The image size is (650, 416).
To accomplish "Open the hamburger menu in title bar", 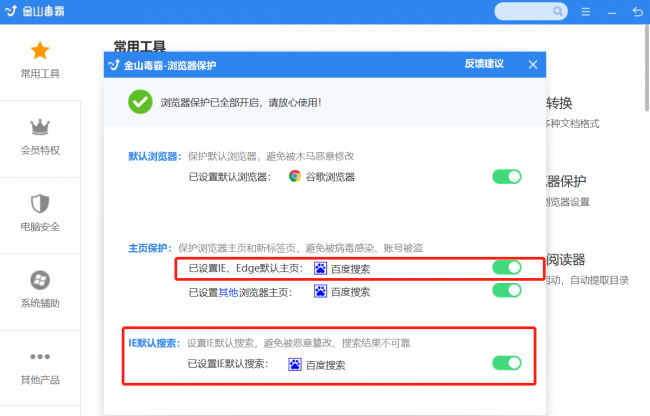I will (x=585, y=12).
